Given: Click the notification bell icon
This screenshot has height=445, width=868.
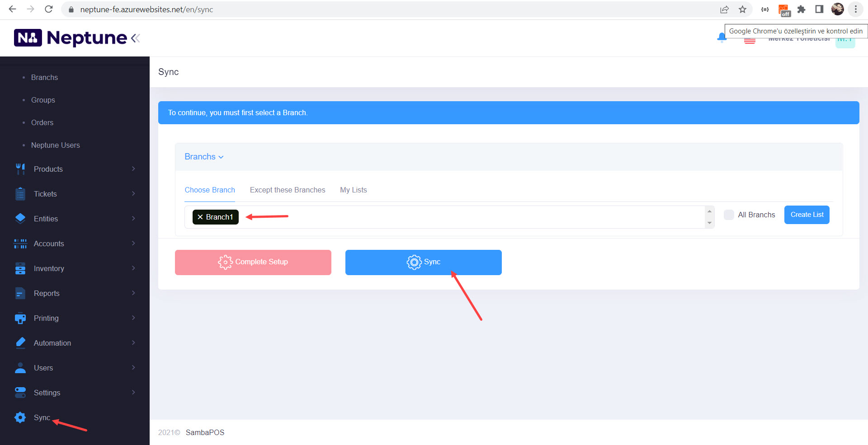Looking at the screenshot, I should [721, 37].
